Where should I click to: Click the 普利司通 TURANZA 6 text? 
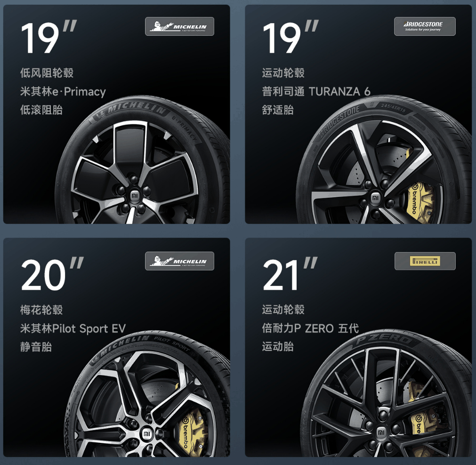316,91
